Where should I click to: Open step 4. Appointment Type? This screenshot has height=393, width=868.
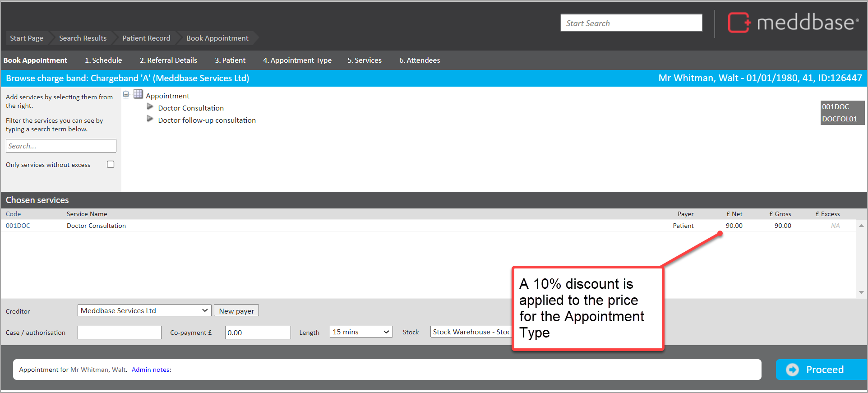point(297,60)
